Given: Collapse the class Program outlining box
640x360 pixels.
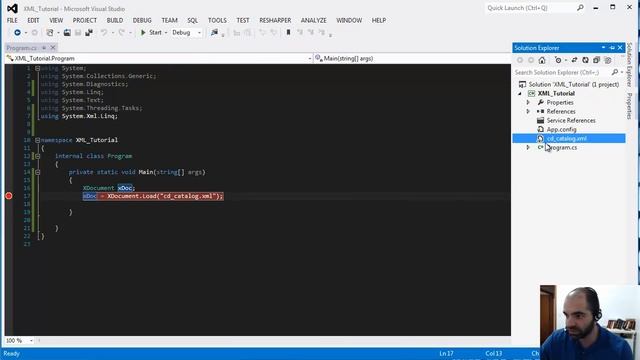Looking at the screenshot, I should pyautogui.click(x=38, y=156).
